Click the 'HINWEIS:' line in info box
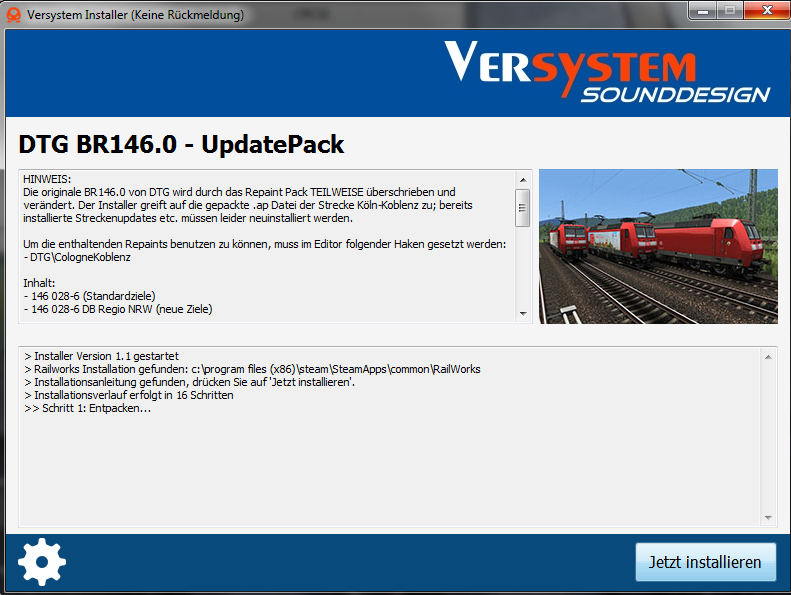 (47, 179)
